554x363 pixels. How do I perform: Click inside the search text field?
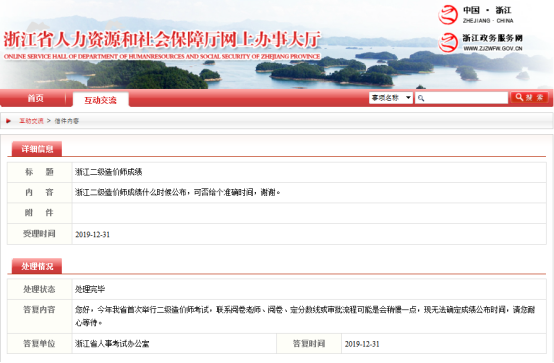[x=461, y=98]
